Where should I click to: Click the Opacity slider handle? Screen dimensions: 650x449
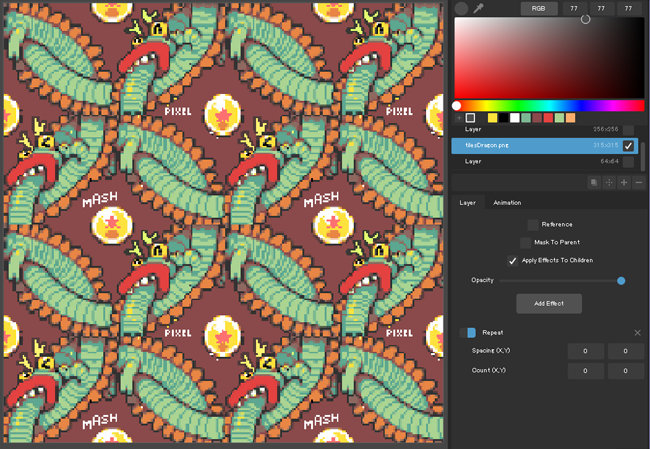pos(621,281)
